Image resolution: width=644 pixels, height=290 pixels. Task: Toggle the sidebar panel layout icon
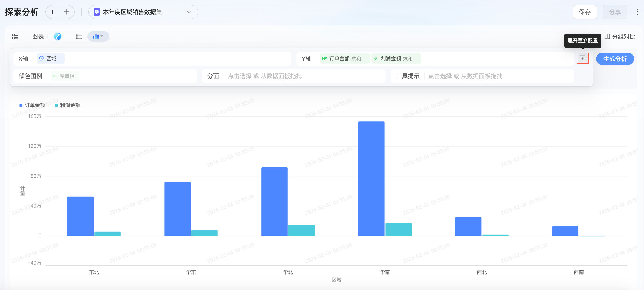pyautogui.click(x=53, y=12)
